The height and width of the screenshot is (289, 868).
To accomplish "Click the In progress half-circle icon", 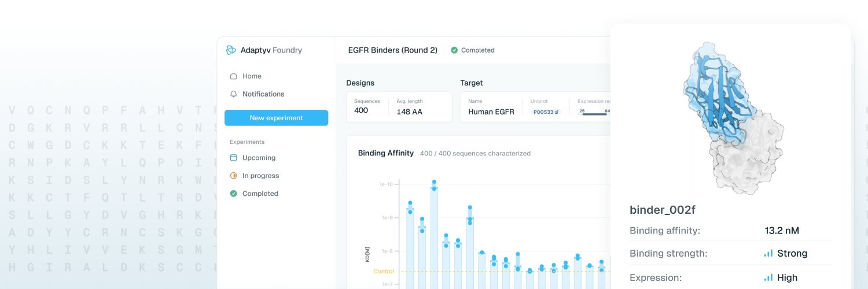I will point(234,176).
